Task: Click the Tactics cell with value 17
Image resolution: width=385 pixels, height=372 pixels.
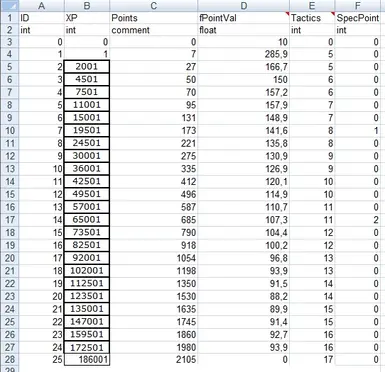Action: point(312,360)
